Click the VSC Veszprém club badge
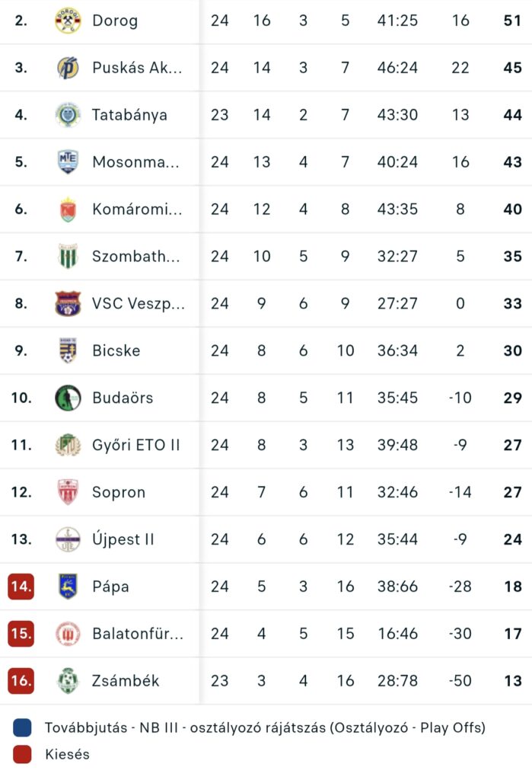 click(68, 304)
